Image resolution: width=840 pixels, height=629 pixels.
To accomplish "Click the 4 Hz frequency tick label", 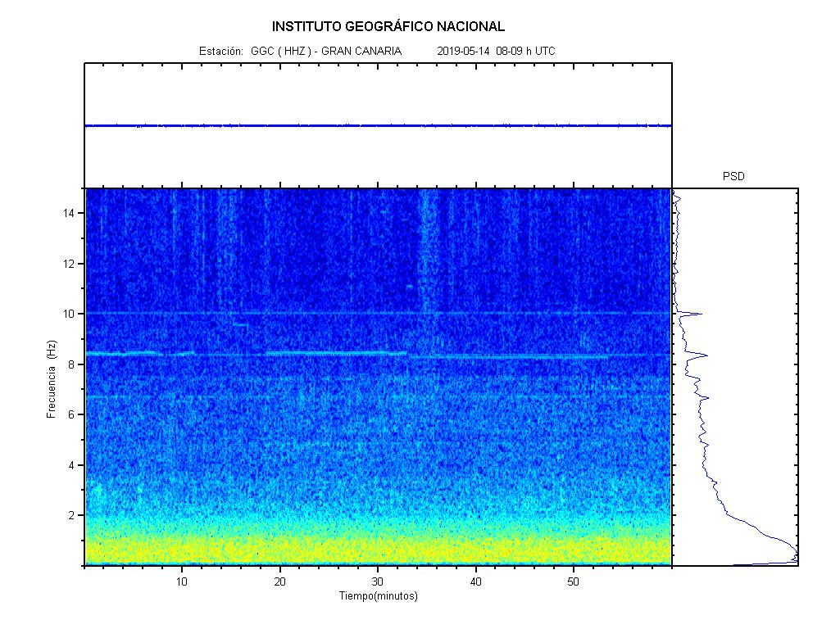I will click(71, 465).
